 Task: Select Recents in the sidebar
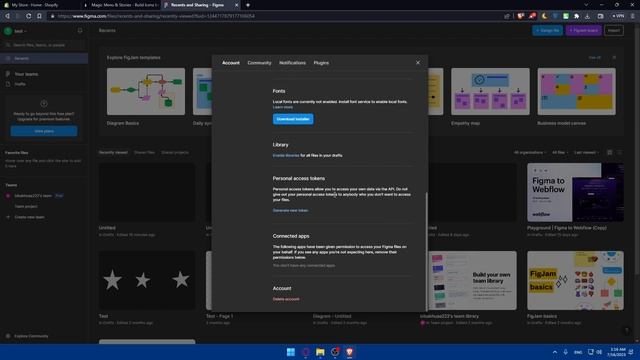[44, 58]
